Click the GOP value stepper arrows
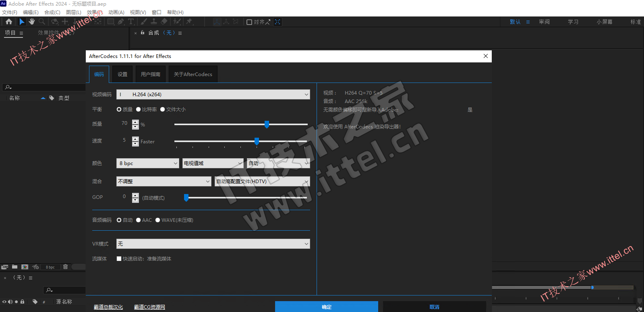This screenshot has height=312, width=644. tap(135, 198)
